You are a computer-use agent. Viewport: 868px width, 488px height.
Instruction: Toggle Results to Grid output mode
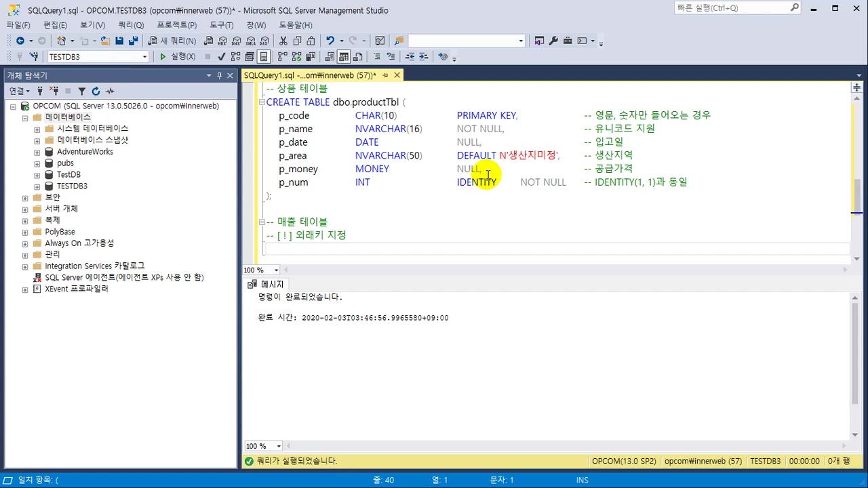point(344,57)
